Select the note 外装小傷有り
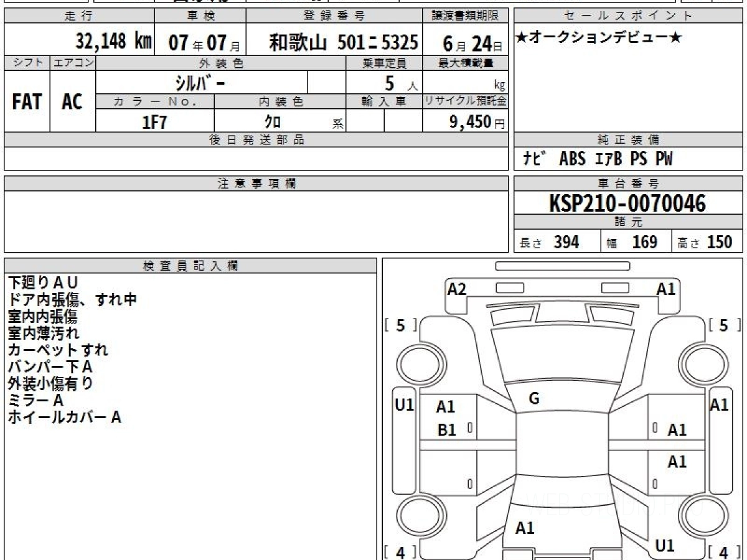 [50, 383]
